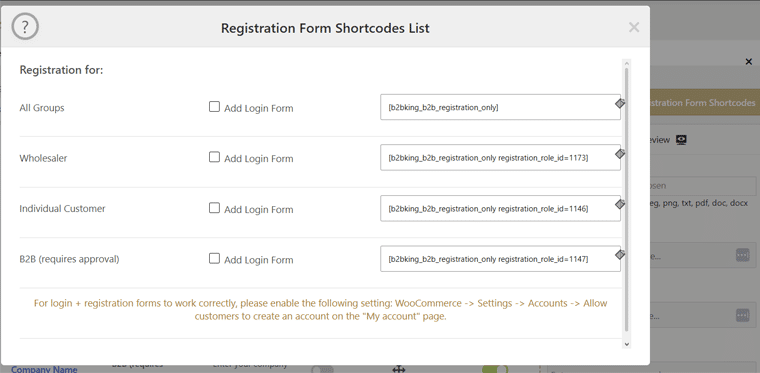Image resolution: width=760 pixels, height=373 pixels.
Task: Click the WooCommerce settings notice text
Action: click(x=320, y=310)
